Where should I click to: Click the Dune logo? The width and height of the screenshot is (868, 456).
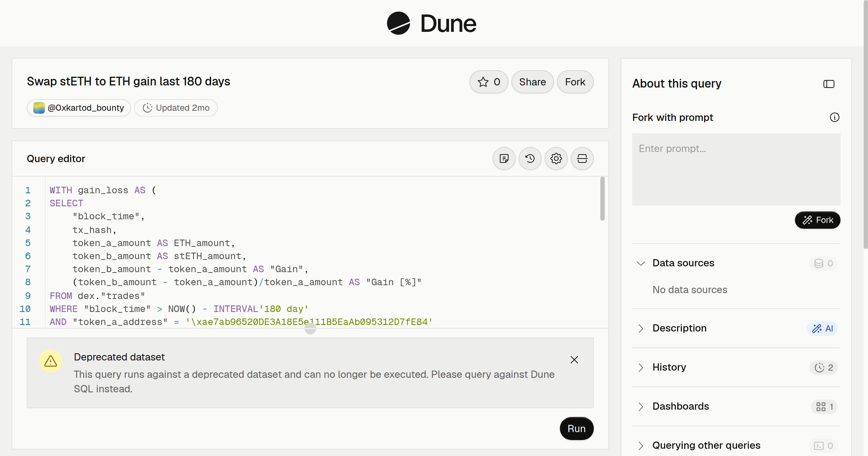[x=431, y=23]
